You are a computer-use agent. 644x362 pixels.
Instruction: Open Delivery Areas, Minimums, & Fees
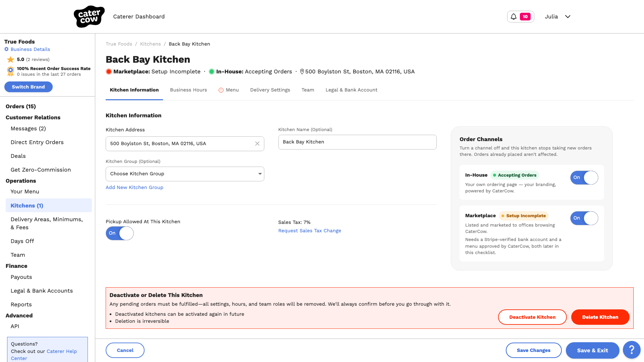click(47, 223)
